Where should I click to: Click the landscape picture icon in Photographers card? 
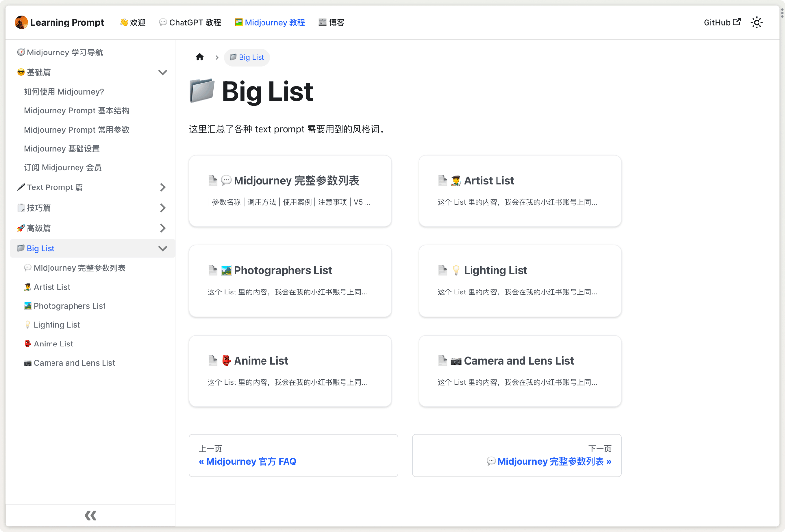coord(226,270)
